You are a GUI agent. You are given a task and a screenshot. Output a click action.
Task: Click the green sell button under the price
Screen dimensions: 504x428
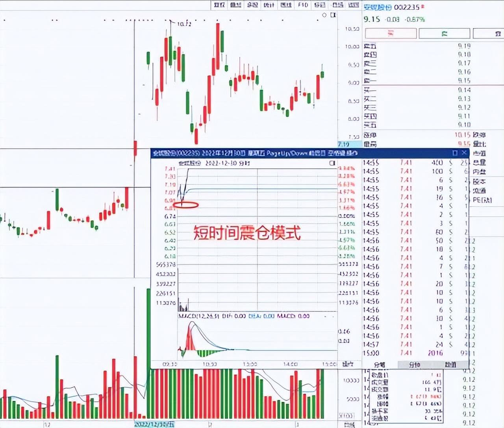[444, 33]
